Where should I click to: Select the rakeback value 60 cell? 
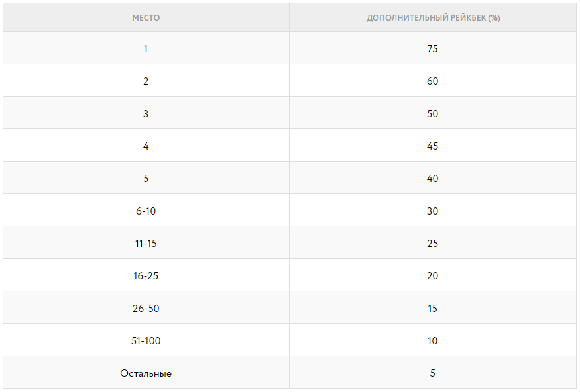(x=433, y=81)
